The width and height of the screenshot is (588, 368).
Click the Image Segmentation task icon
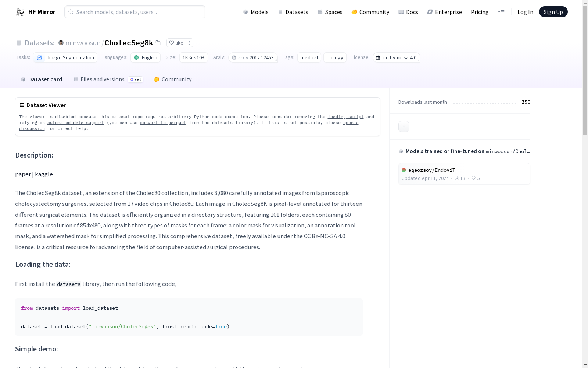[40, 57]
